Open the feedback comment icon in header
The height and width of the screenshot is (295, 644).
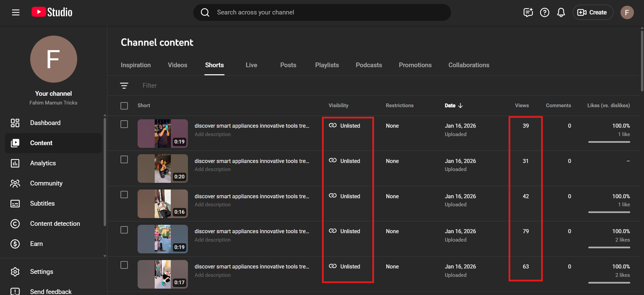[528, 12]
